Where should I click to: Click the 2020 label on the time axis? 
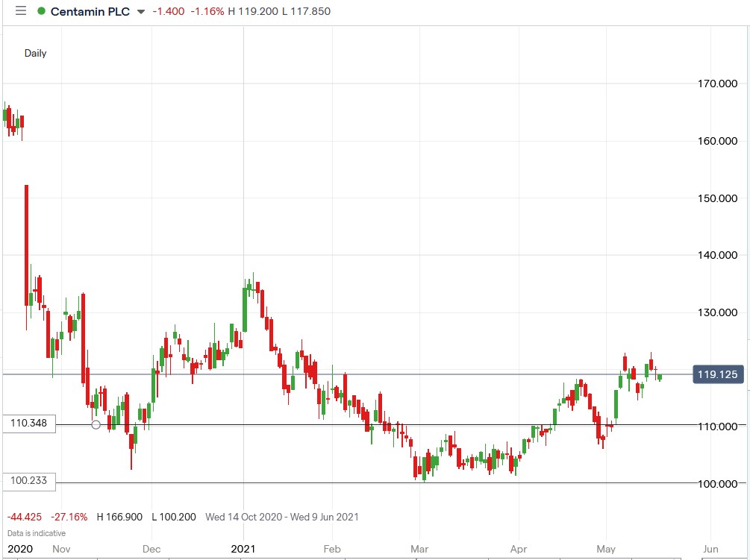coord(21,548)
